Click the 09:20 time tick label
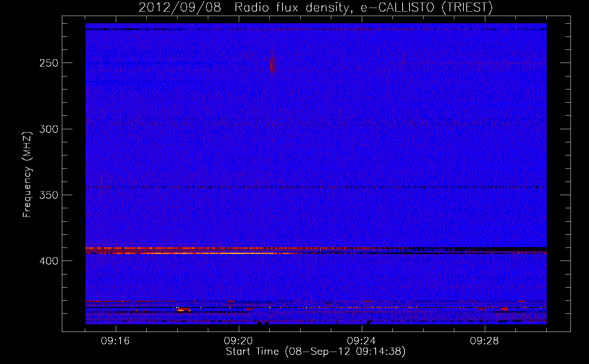 (238, 341)
